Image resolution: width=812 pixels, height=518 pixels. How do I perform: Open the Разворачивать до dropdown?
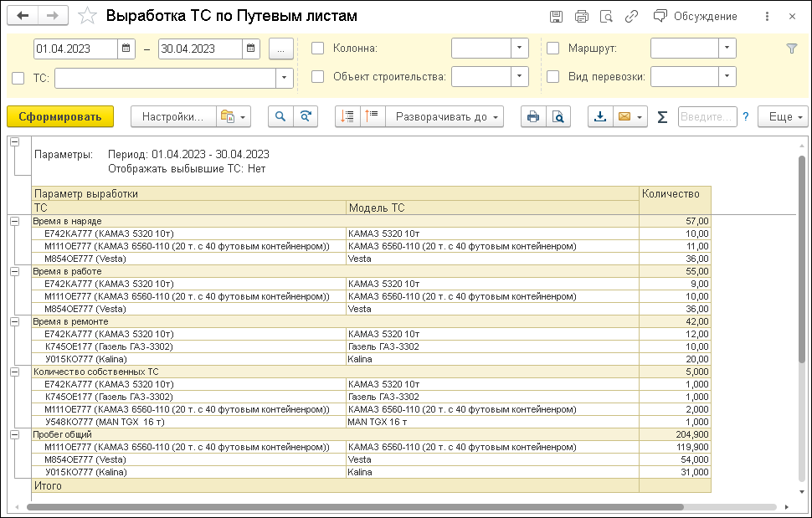pos(445,116)
